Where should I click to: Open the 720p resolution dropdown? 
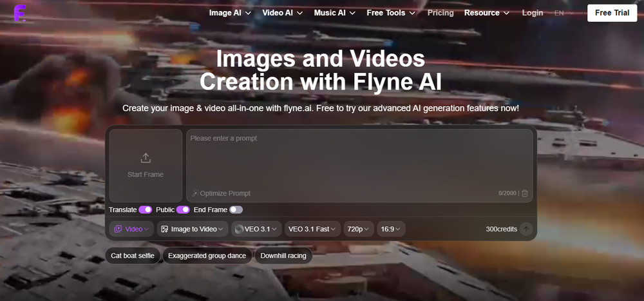[359, 229]
